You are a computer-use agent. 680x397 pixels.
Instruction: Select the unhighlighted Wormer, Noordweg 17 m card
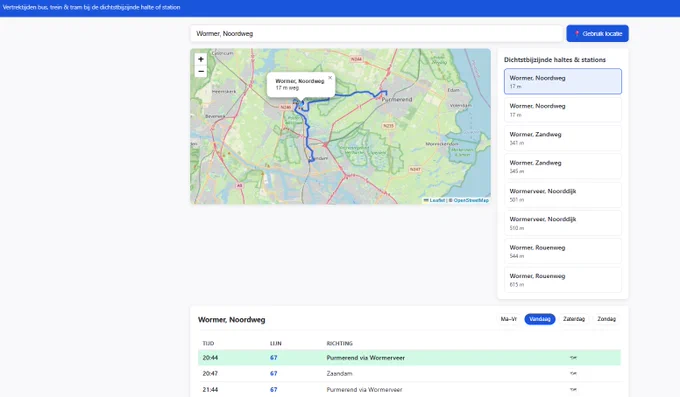tap(562, 110)
